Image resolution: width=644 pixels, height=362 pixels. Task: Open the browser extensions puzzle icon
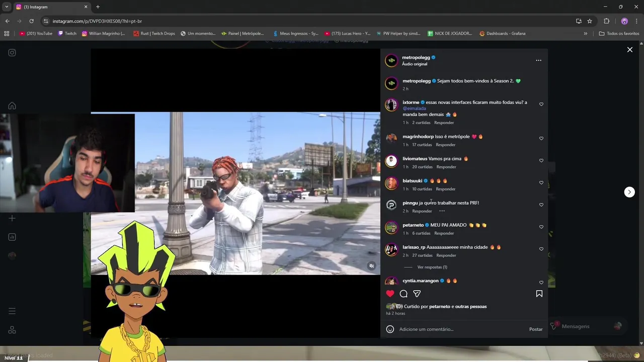click(606, 21)
